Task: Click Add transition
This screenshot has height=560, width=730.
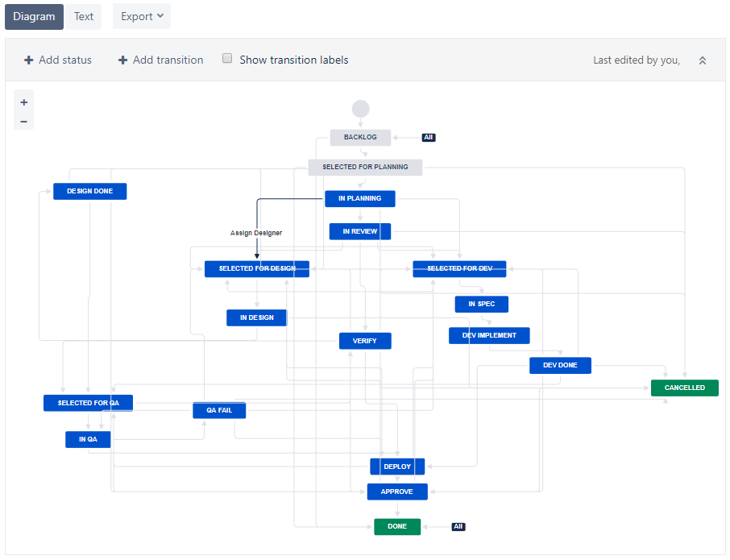Action: pos(167,60)
